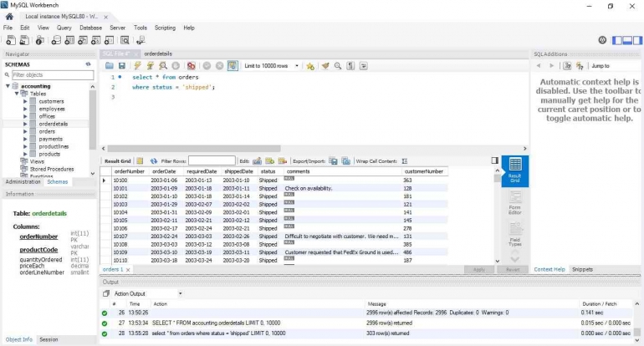
Task: Edit current row icon in result grid
Action: click(257, 161)
